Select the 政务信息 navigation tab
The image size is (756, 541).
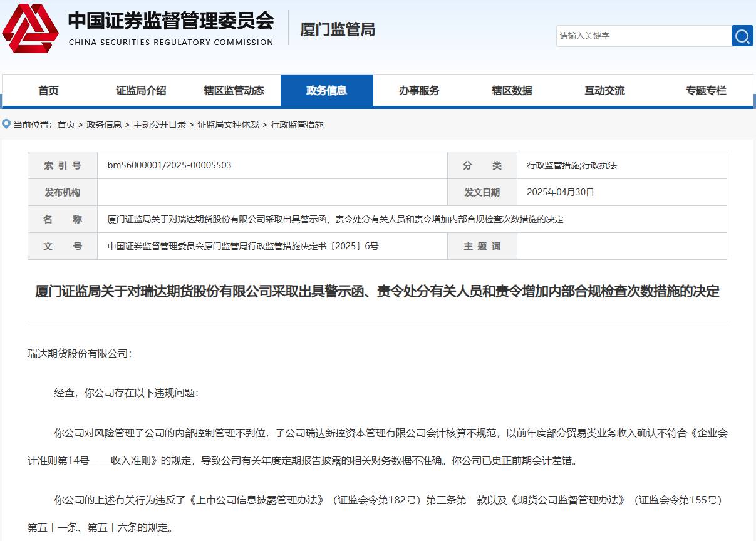(x=326, y=91)
